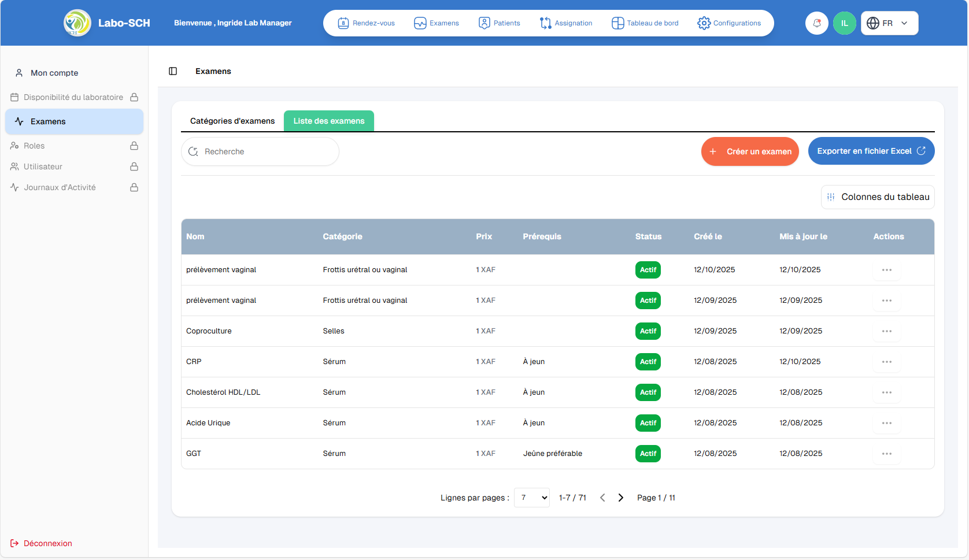This screenshot has width=969, height=560.
Task: Open Mon compte in the sidebar
Action: point(54,73)
